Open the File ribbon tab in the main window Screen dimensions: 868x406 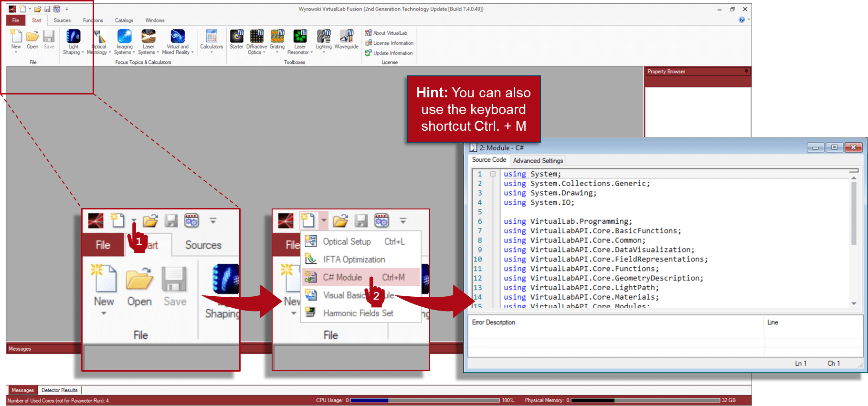coord(16,21)
